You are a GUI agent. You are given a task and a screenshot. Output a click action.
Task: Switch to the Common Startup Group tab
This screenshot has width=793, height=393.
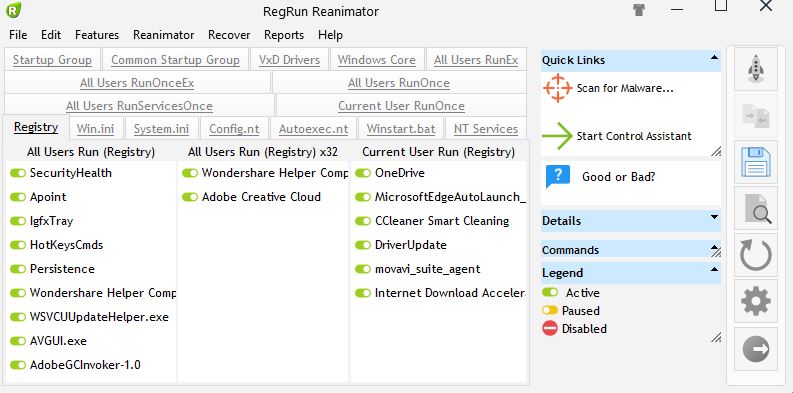click(175, 60)
